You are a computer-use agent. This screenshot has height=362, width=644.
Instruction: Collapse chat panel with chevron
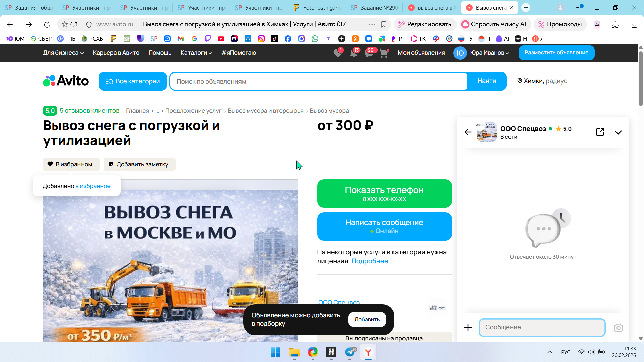pyautogui.click(x=618, y=132)
